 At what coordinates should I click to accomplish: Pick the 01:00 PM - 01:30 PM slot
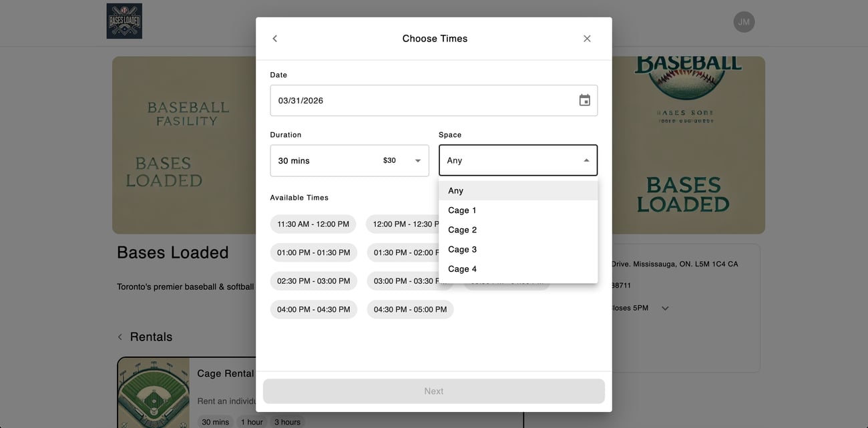[x=314, y=252]
